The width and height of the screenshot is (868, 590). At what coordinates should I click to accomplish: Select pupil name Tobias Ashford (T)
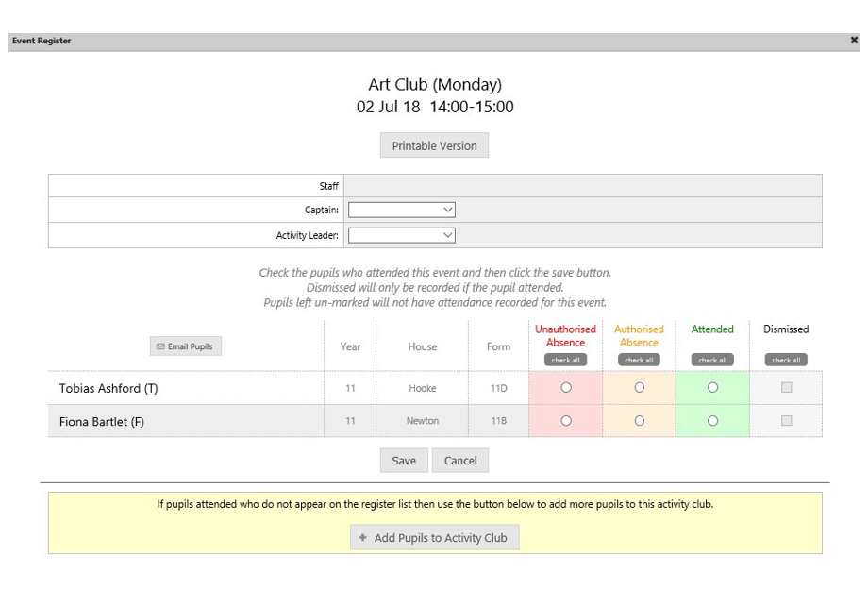[x=108, y=388]
